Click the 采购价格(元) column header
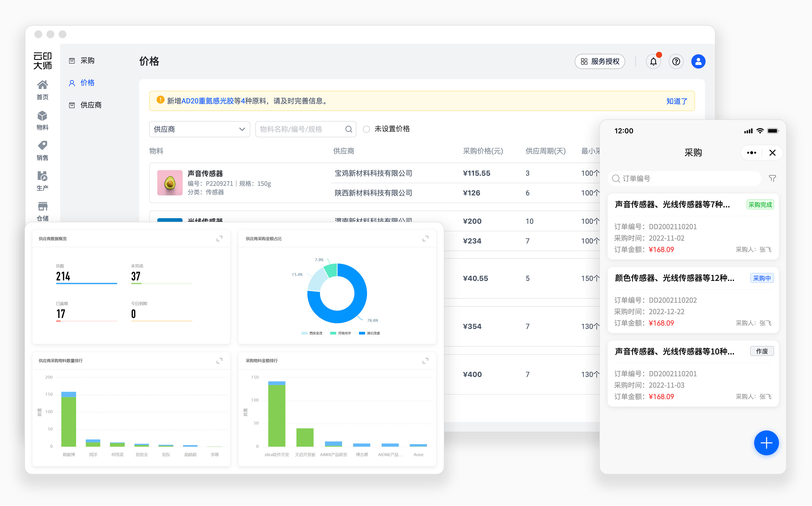This screenshot has height=506, width=812. click(483, 151)
